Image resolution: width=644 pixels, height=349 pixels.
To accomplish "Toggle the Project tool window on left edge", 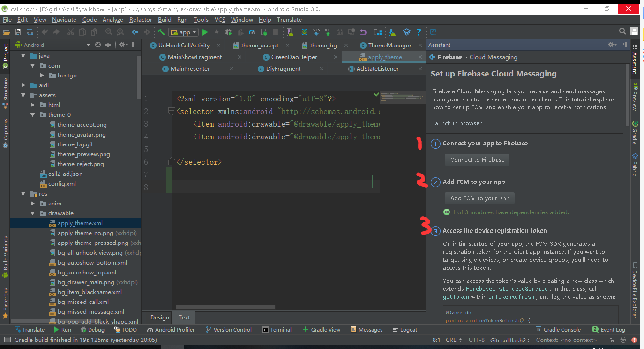I will (6, 57).
